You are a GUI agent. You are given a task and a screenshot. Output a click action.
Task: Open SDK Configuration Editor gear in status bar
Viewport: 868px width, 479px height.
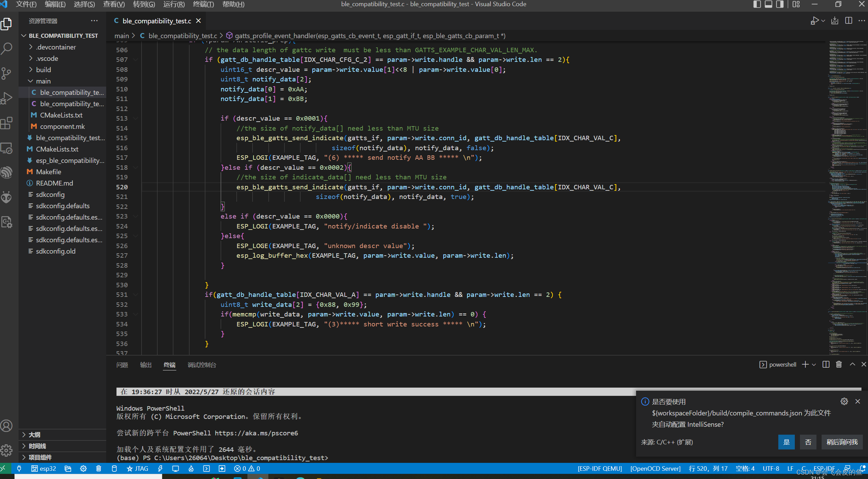[x=83, y=468]
